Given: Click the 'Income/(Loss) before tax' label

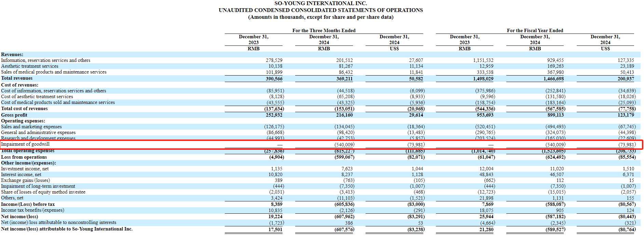Looking at the screenshot, I should 28,204.
